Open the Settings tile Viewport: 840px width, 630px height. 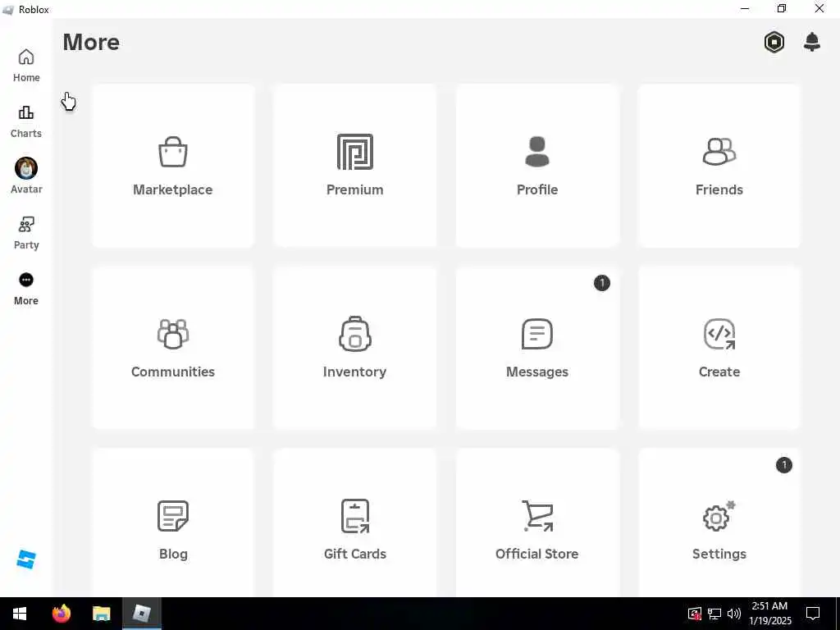(719, 523)
